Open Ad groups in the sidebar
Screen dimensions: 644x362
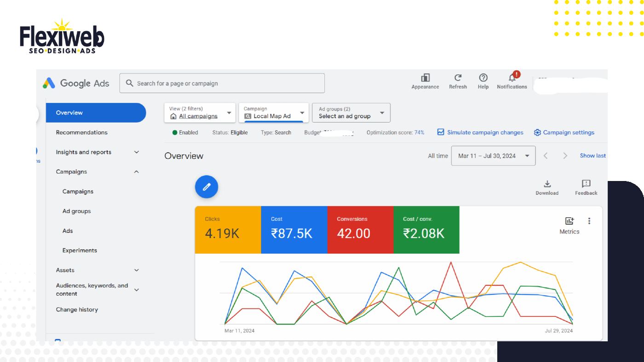coord(76,211)
